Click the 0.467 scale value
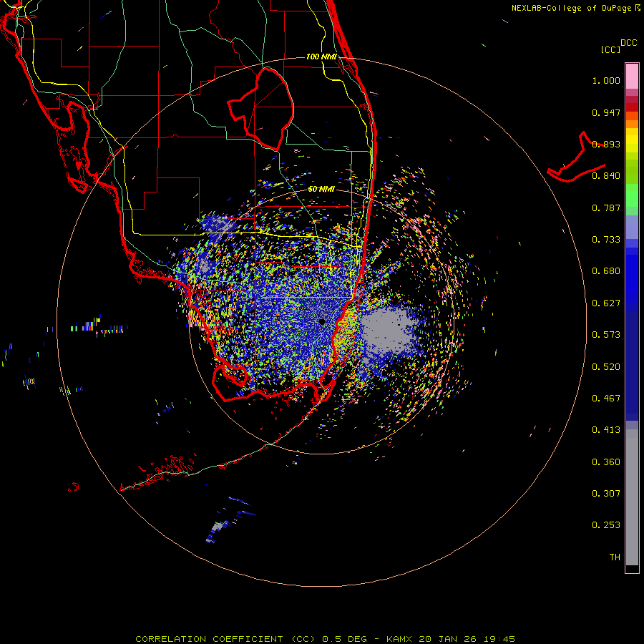This screenshot has height=644, width=644. [x=606, y=399]
